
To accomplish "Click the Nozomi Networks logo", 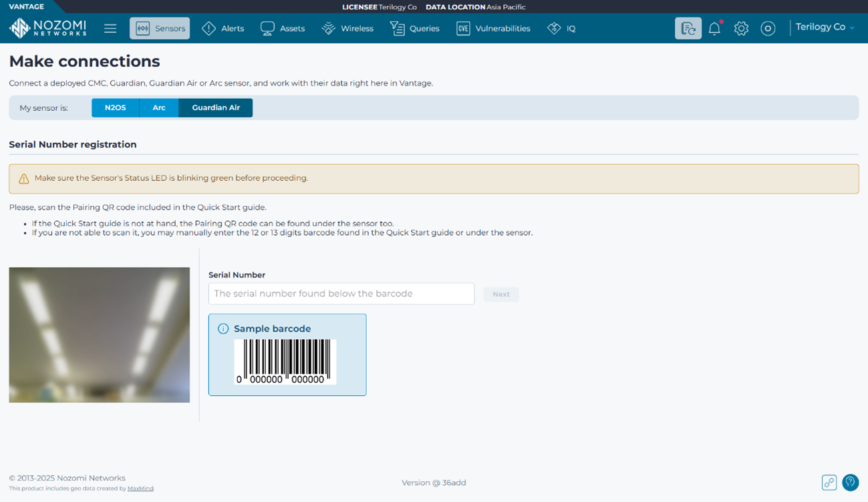I will point(47,28).
